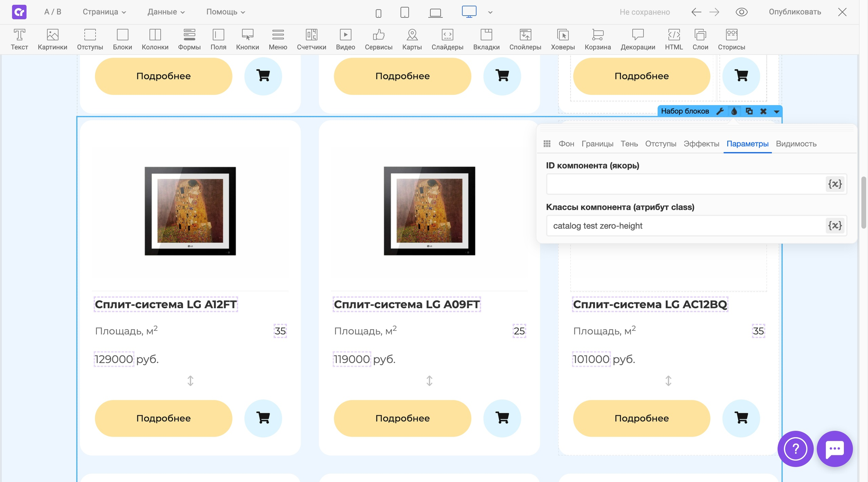
Task: Open the Формы tool
Action: point(189,39)
